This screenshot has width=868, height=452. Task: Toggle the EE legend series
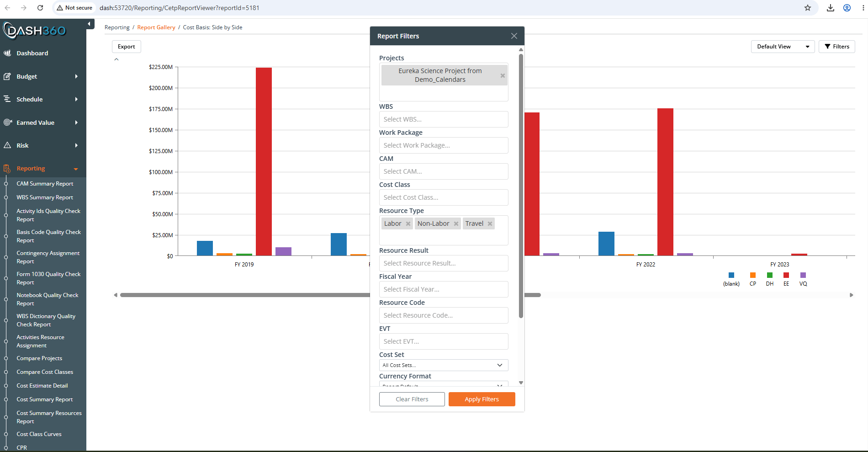(x=786, y=279)
